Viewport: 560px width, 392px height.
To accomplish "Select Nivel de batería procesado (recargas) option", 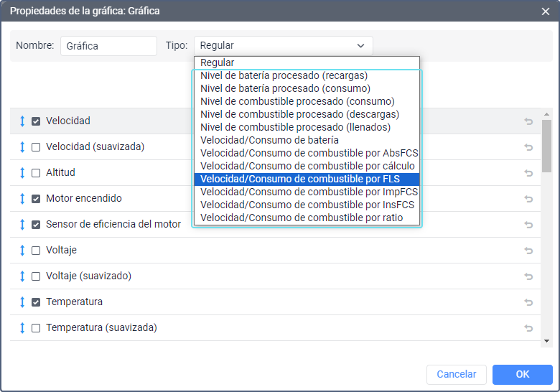I will (284, 75).
